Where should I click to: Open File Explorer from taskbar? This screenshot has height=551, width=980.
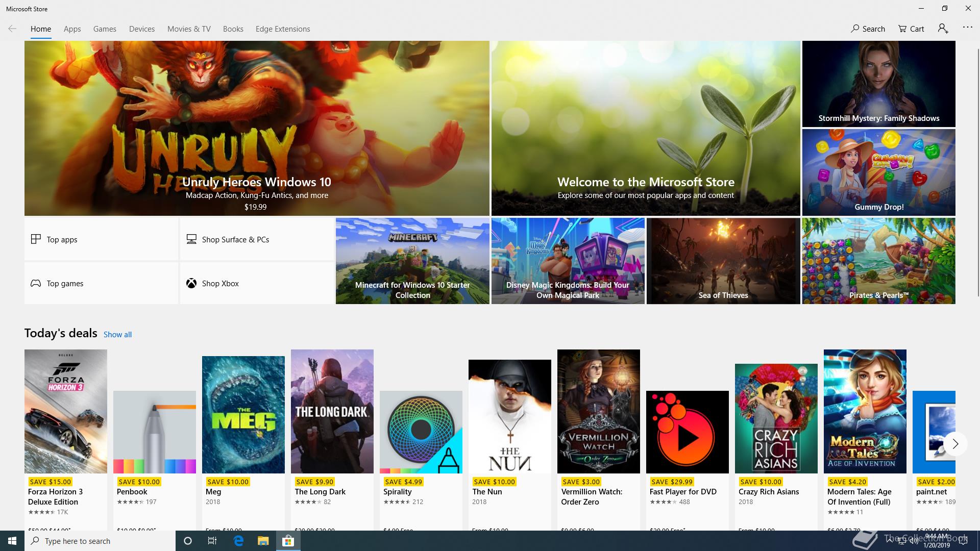tap(263, 541)
